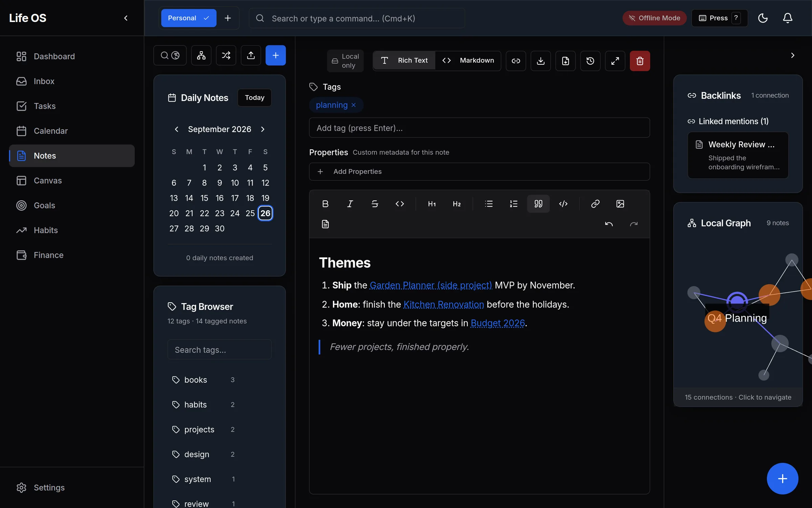Open random note shuffle
This screenshot has width=812, height=508.
[x=226, y=55]
